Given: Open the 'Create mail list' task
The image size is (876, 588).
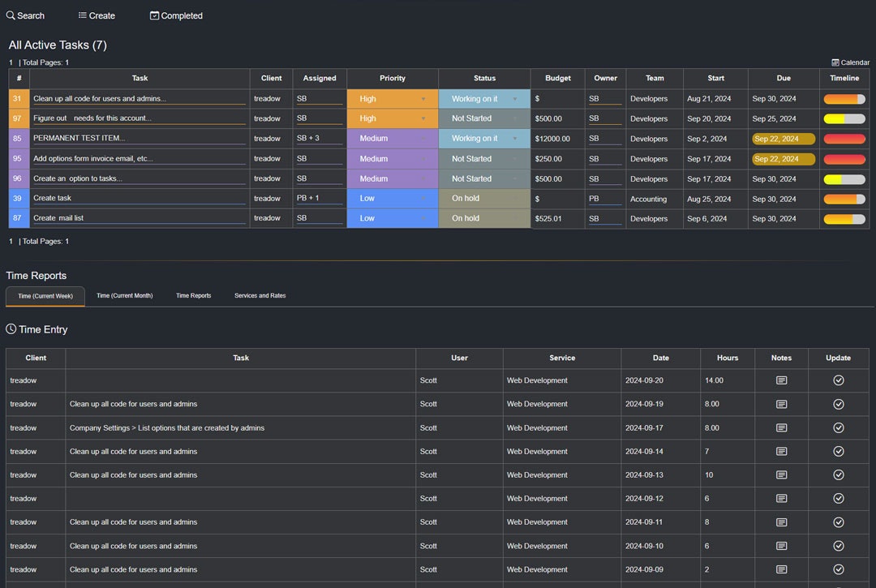Looking at the screenshot, I should click(140, 218).
